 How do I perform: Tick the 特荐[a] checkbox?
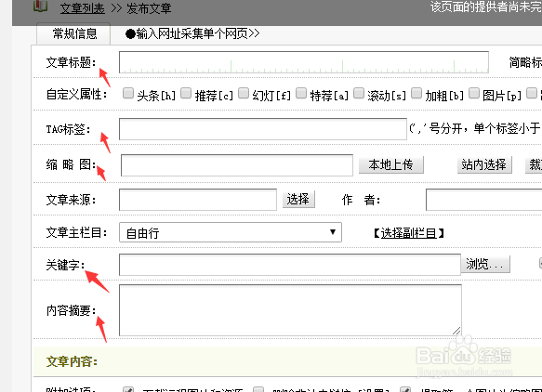[x=301, y=93]
